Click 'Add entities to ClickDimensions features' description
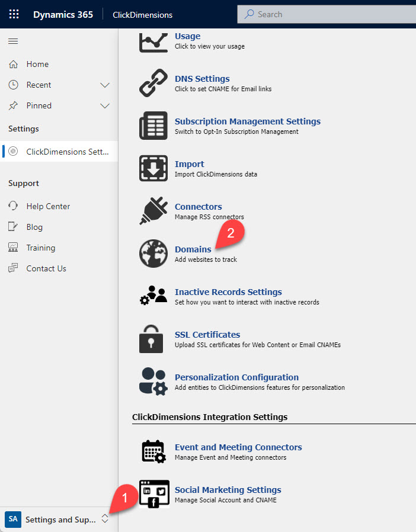The image size is (416, 532). 260,387
